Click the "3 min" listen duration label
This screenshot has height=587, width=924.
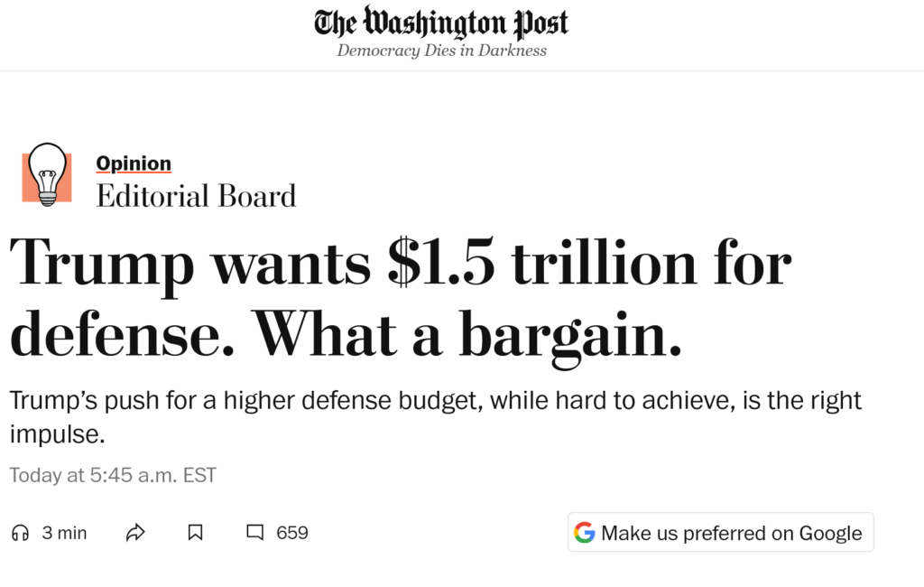[63, 533]
